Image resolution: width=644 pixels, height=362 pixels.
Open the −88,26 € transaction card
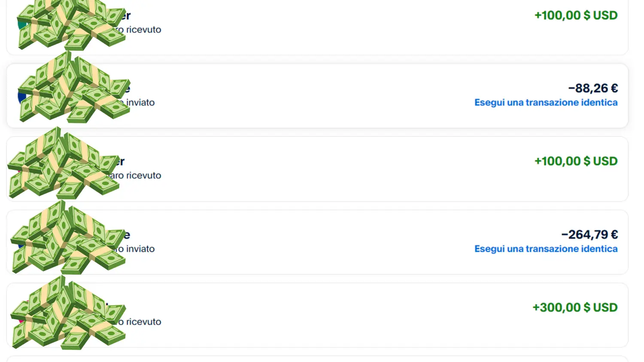click(x=301, y=96)
